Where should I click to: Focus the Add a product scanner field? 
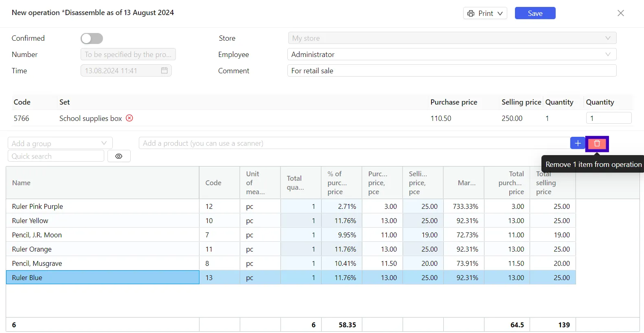tap(354, 143)
